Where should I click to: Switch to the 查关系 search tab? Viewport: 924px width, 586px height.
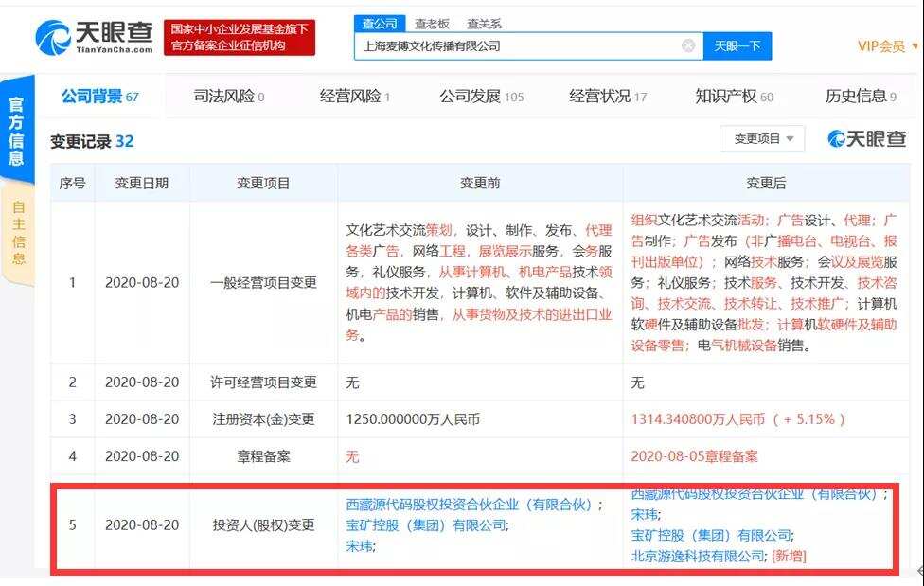(x=483, y=22)
